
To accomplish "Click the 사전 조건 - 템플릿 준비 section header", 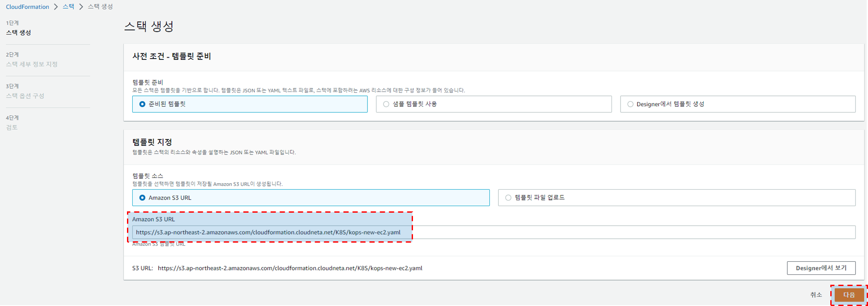I will [172, 56].
